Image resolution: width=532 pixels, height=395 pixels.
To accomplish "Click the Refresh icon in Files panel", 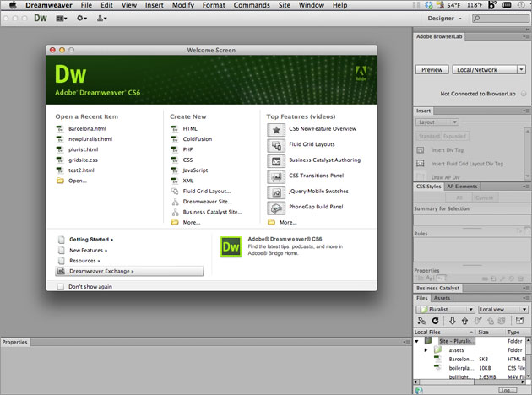I will click(435, 321).
